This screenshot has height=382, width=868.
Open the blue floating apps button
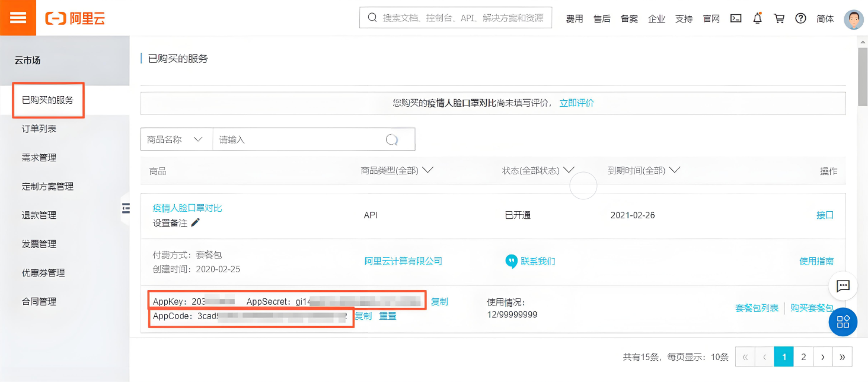[x=843, y=322]
